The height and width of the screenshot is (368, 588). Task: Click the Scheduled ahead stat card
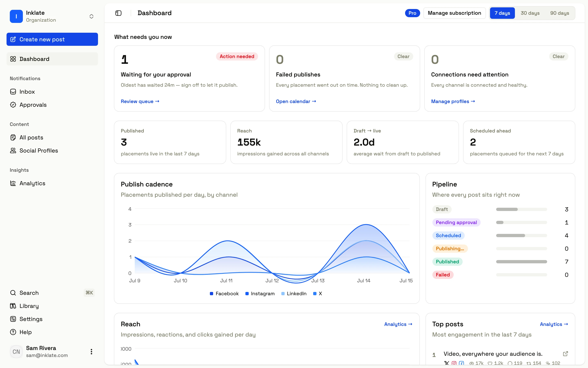click(519, 142)
